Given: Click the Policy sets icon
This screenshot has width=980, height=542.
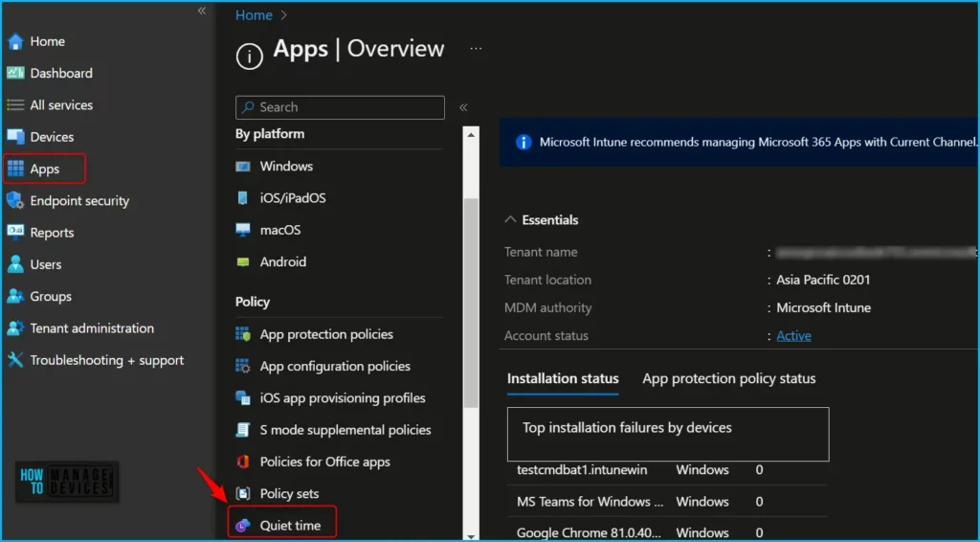Looking at the screenshot, I should click(x=243, y=494).
